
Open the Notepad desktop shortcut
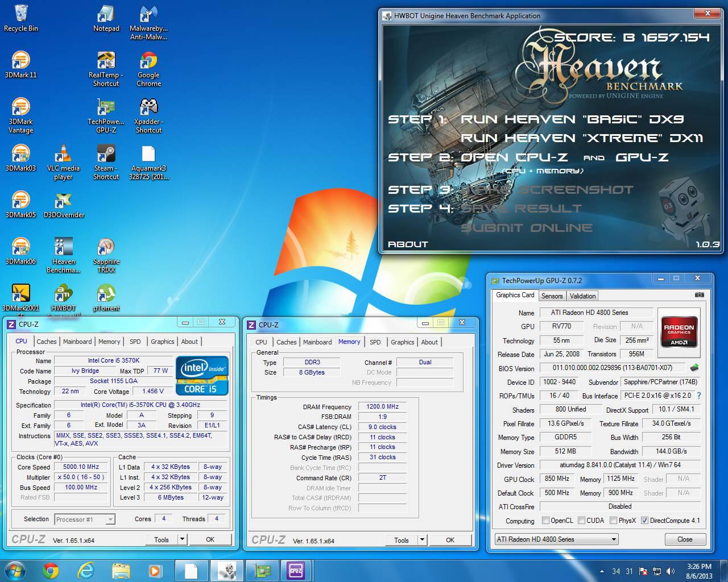(x=106, y=18)
